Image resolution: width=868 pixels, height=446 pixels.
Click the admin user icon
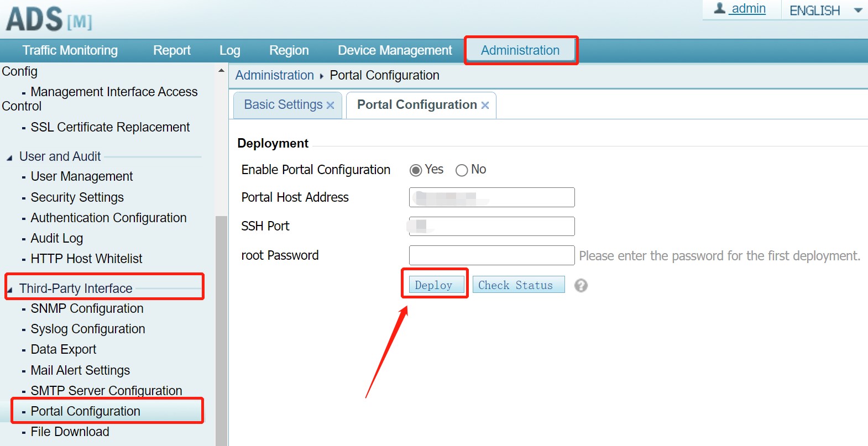point(719,8)
